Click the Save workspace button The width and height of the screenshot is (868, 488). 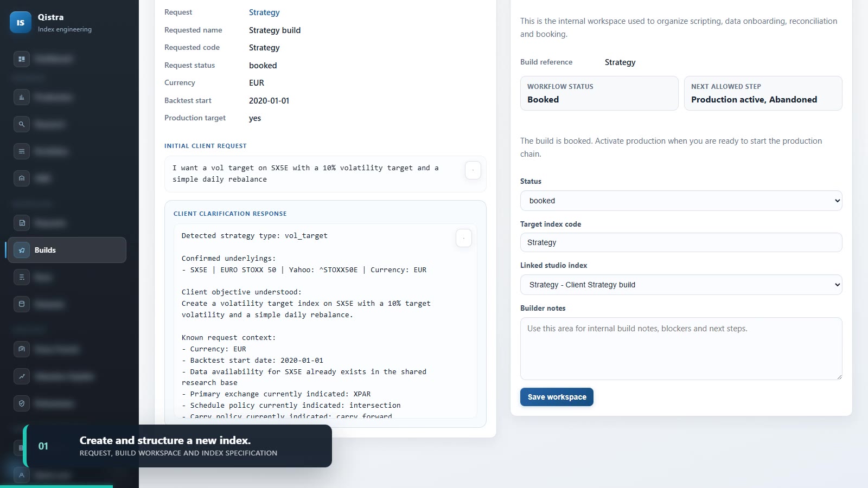[557, 397]
